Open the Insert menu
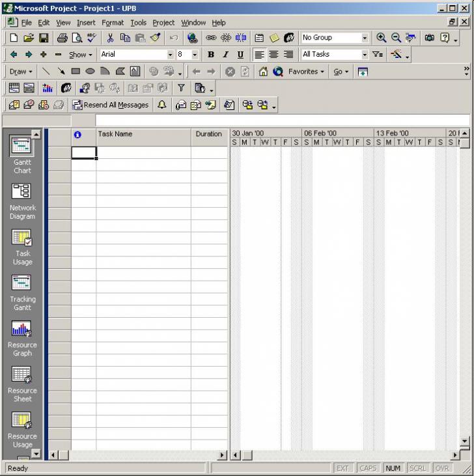Screen dimensions: 474x476 pos(86,23)
